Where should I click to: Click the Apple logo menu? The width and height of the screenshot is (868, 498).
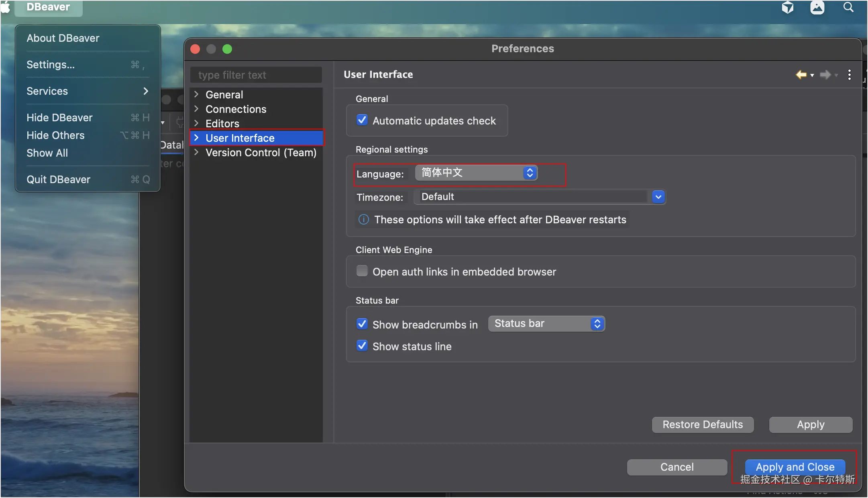click(x=6, y=7)
